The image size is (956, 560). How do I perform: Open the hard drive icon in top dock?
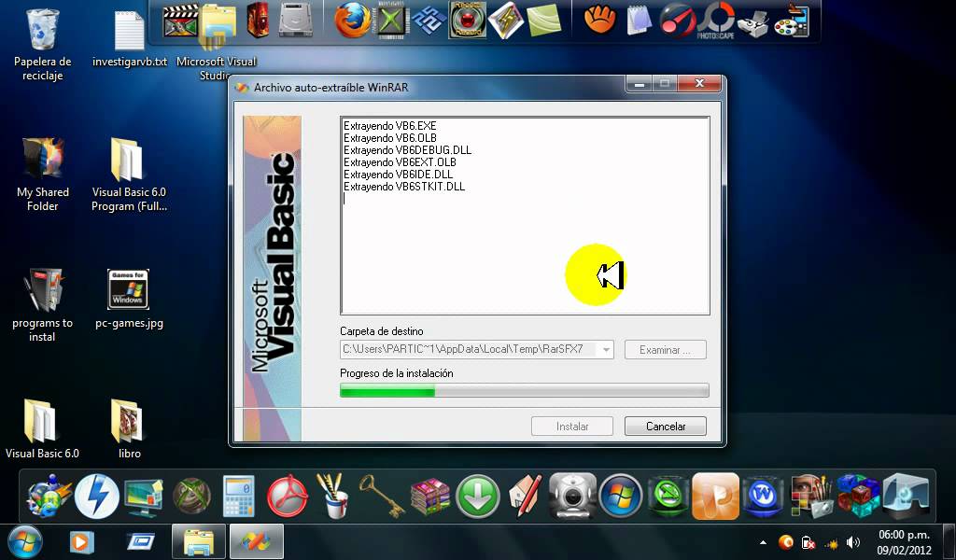296,21
